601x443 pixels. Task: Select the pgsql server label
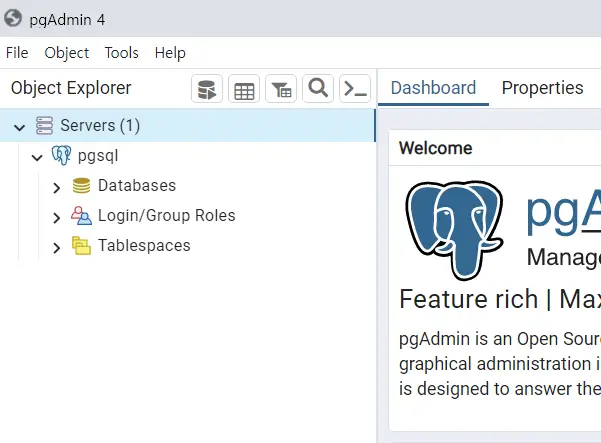point(98,156)
